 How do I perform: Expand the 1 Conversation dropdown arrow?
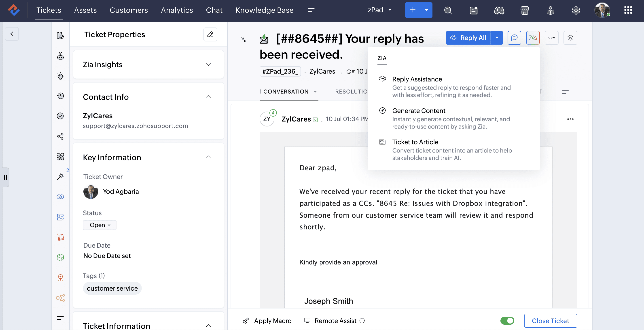coord(315,92)
